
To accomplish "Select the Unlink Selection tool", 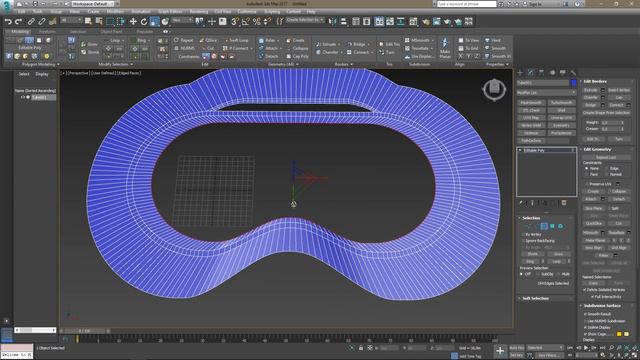I will (42, 21).
